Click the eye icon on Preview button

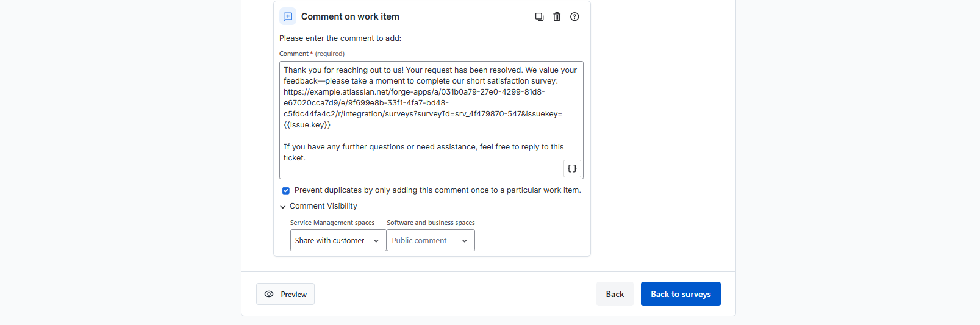pos(269,294)
